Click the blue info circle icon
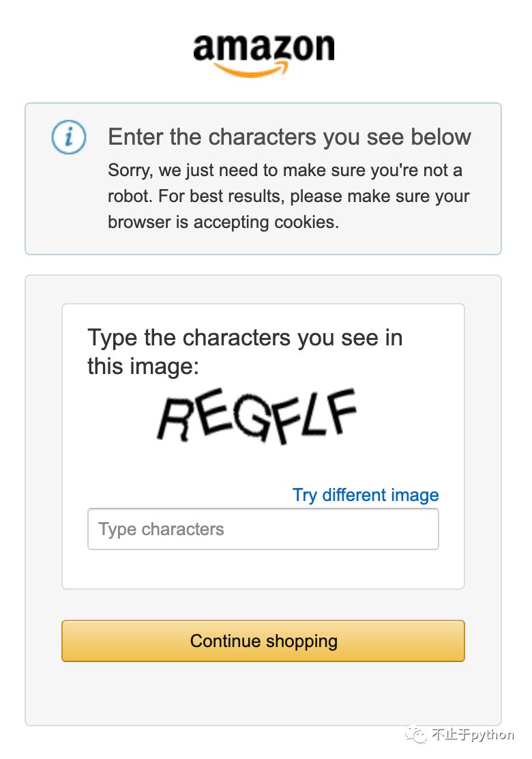 pos(69,138)
